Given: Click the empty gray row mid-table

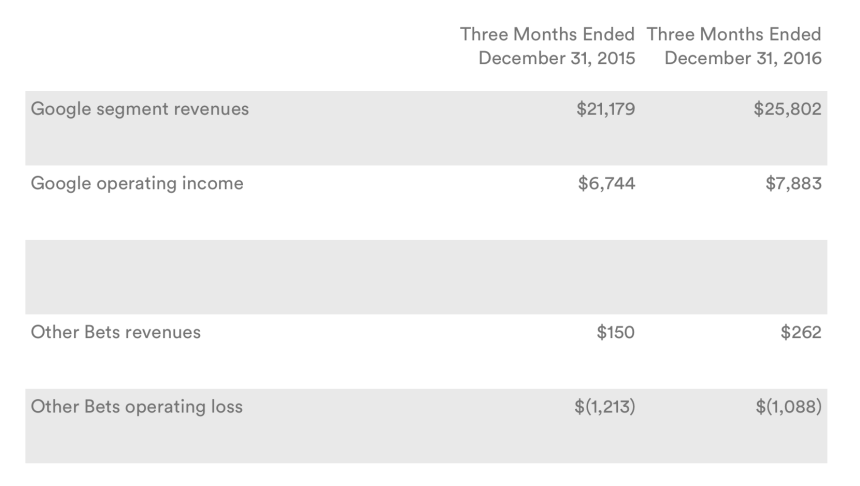Looking at the screenshot, I should (x=426, y=277).
